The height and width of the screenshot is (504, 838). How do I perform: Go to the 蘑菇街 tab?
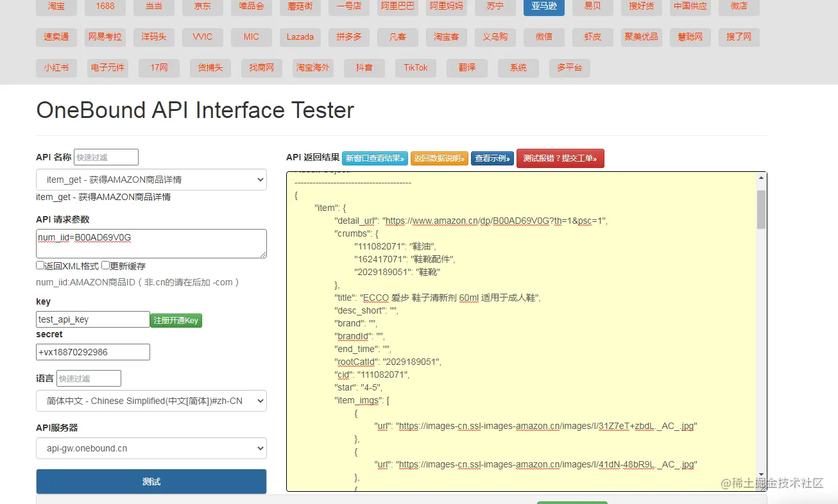(300, 6)
